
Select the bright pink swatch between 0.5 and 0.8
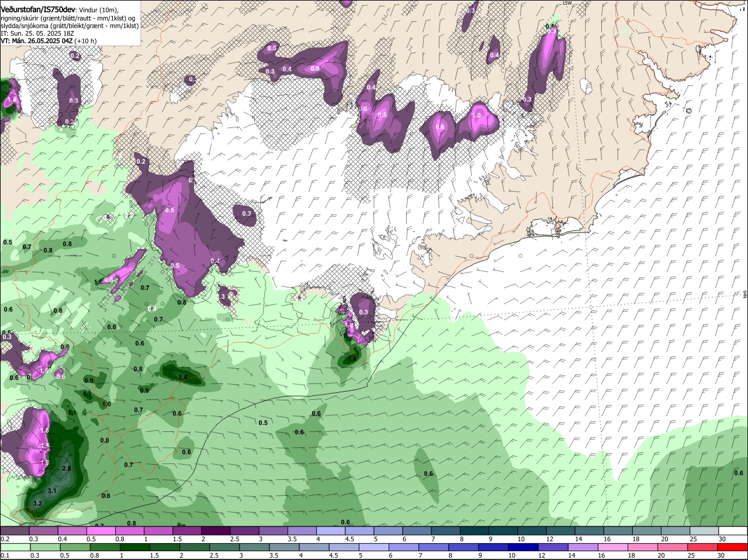pyautogui.click(x=101, y=531)
